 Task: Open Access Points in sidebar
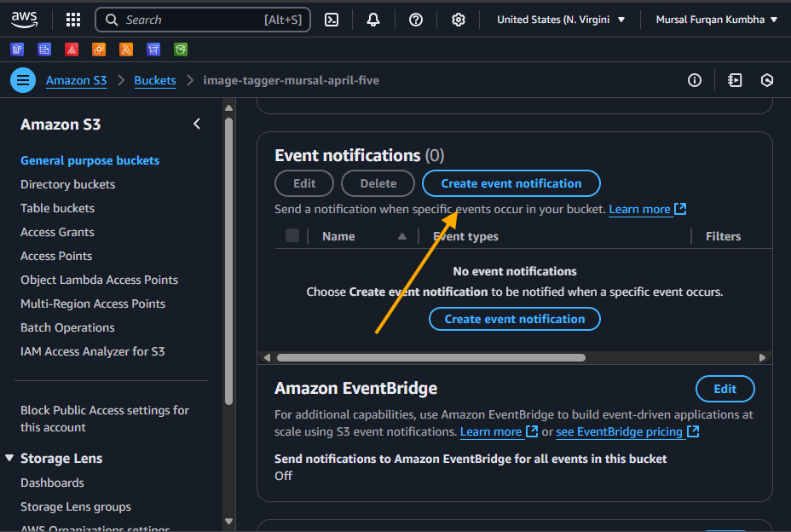(x=56, y=256)
